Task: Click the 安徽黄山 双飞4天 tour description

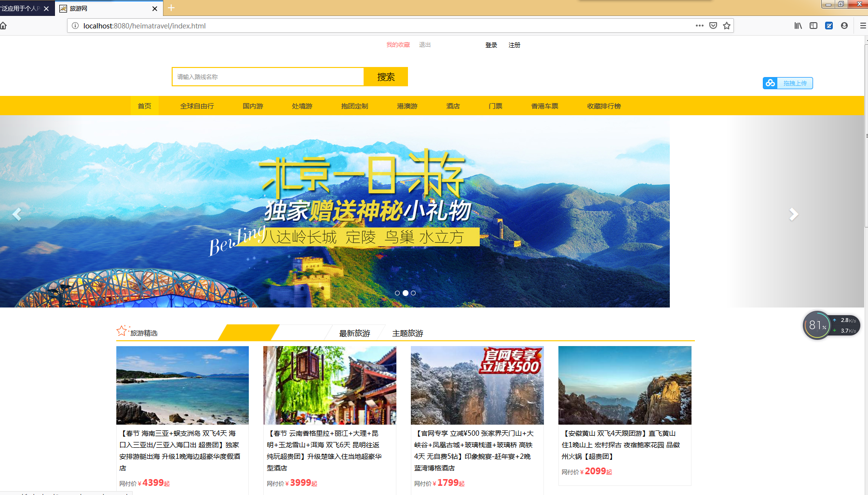Action: tap(621, 445)
